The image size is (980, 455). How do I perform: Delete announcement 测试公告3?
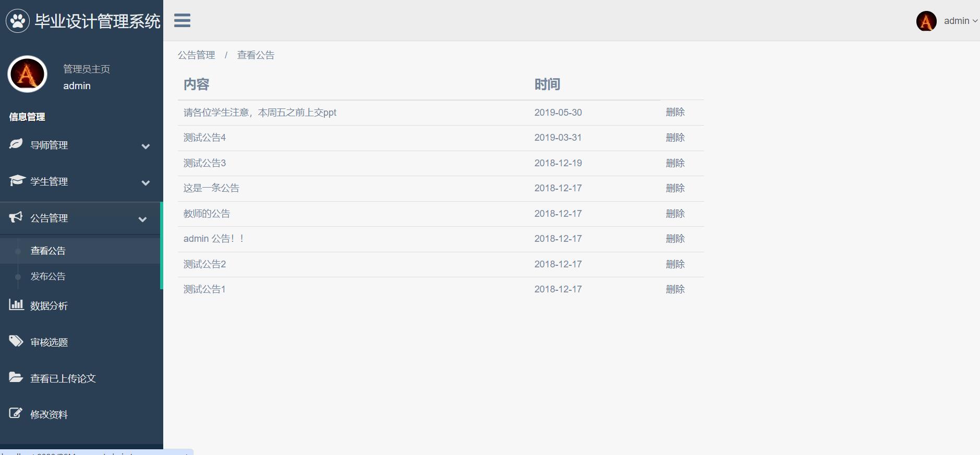pos(675,163)
